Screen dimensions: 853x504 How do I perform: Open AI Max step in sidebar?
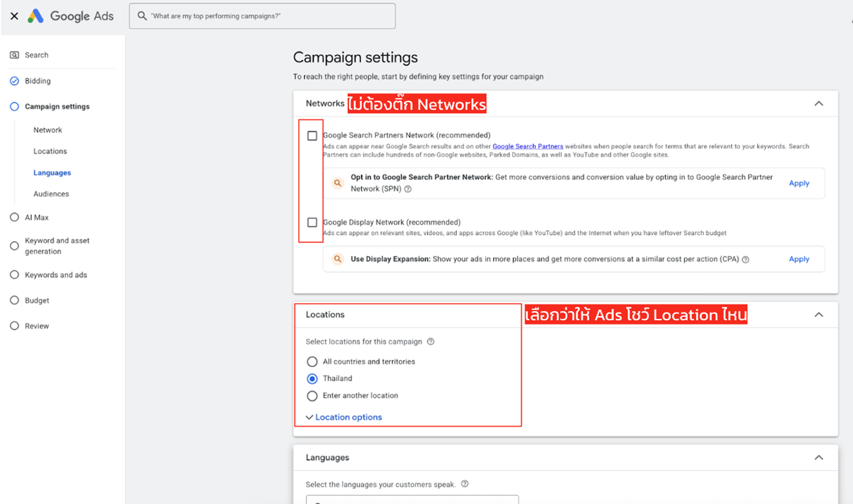point(37,218)
